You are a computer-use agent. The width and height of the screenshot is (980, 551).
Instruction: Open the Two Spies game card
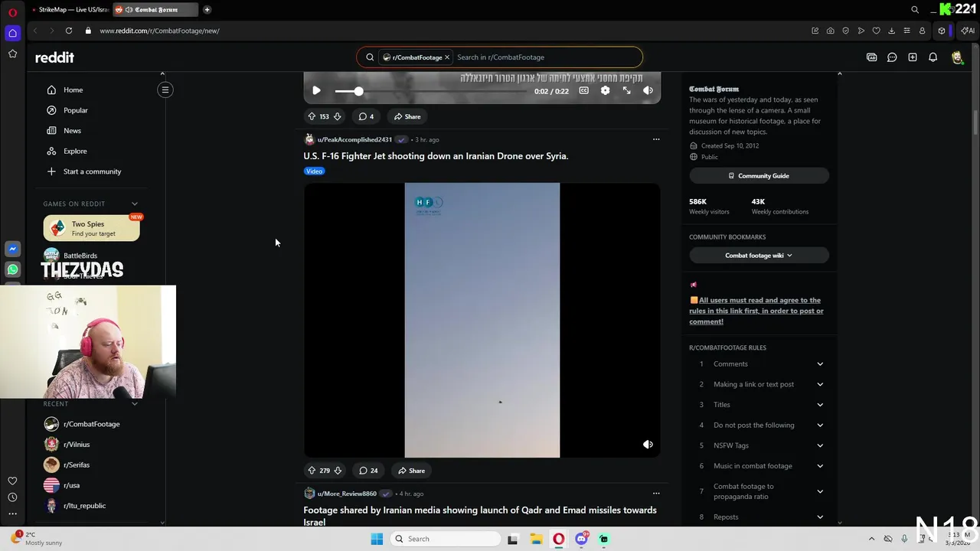(91, 228)
